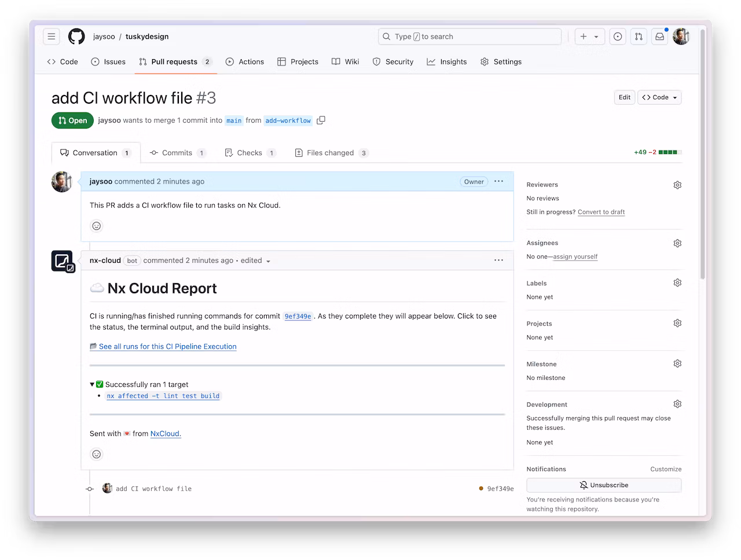Viewport: 741px width, 560px height.
Task: Click the hamburger navigation icon
Action: [x=51, y=36]
